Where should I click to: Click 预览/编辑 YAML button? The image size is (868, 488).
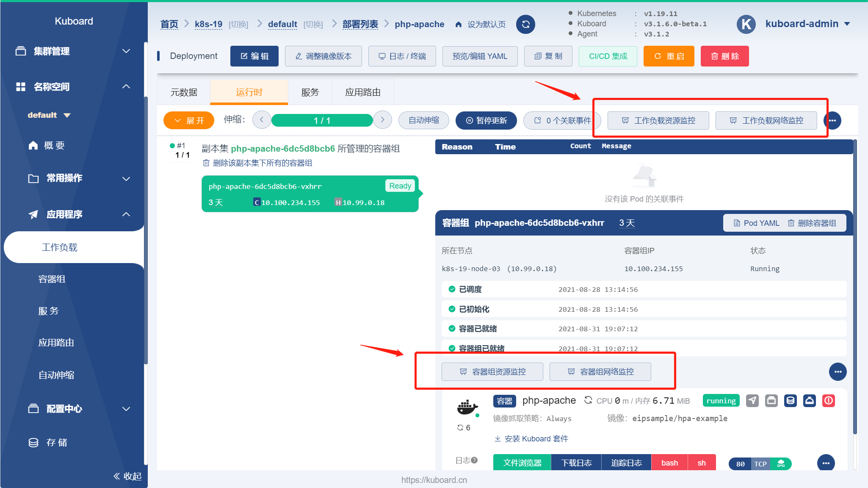[480, 56]
